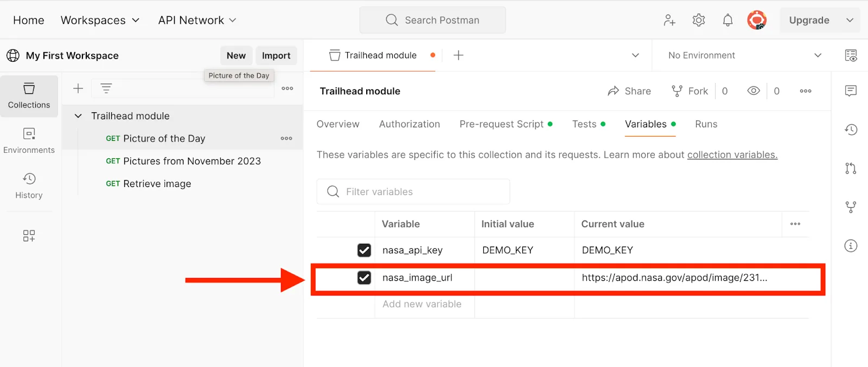Click the Fork button

coord(690,91)
